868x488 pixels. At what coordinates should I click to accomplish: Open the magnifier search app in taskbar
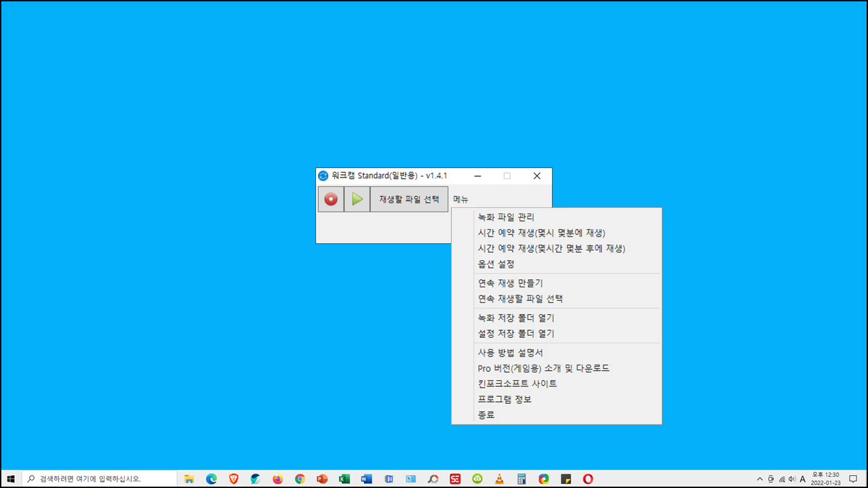(433, 479)
